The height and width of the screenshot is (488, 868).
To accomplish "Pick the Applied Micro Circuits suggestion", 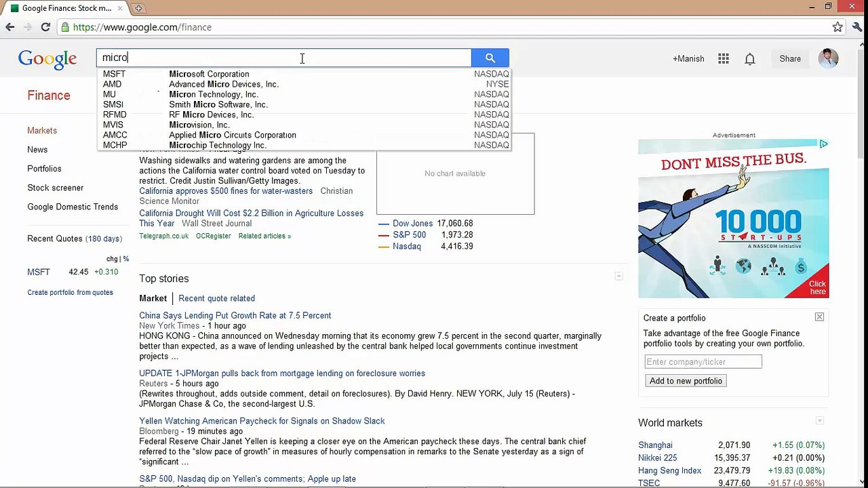I will click(303, 135).
